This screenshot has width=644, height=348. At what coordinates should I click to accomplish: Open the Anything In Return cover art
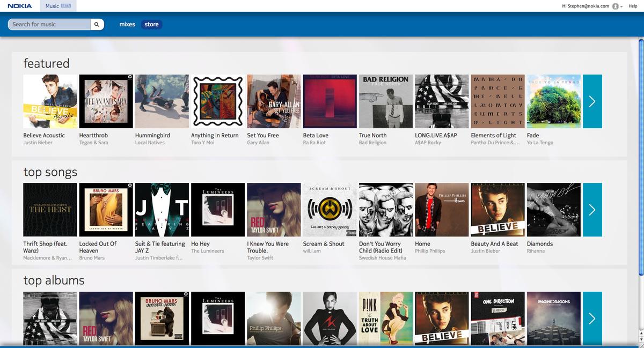click(218, 101)
